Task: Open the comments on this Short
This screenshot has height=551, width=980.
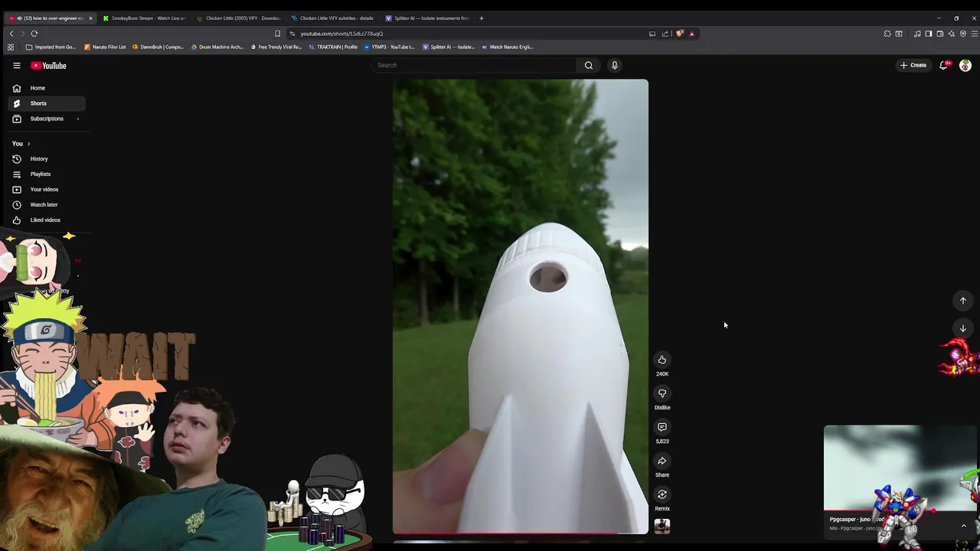Action: click(x=662, y=427)
